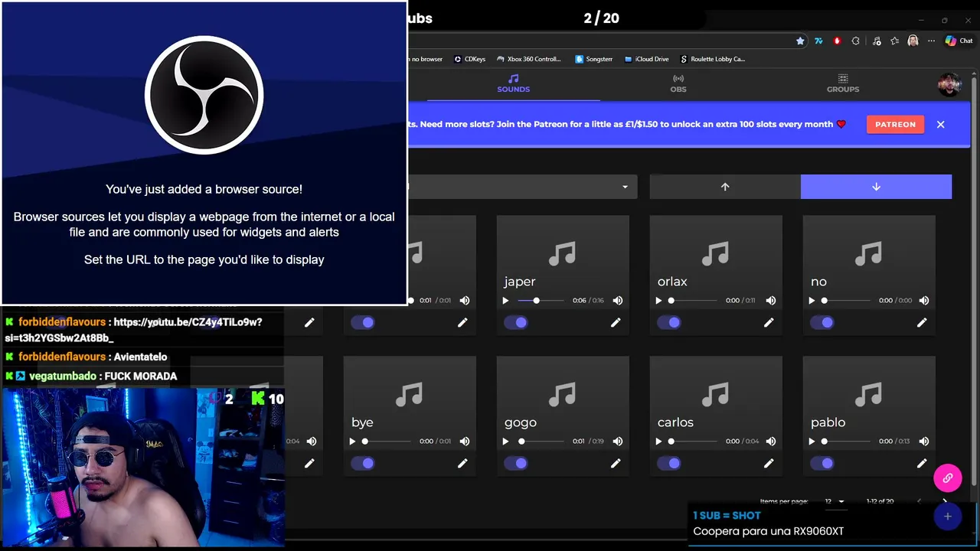Open the browser three-dot settings menu

(x=932, y=41)
